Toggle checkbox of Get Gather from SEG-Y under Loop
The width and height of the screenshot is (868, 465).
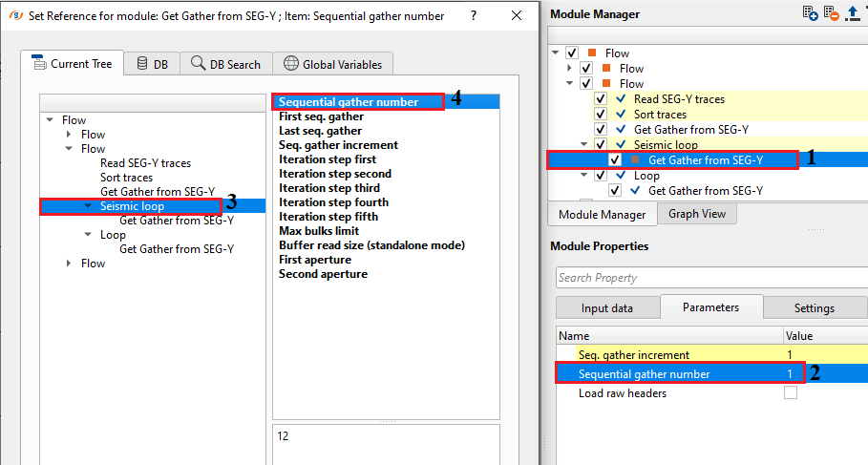[615, 190]
